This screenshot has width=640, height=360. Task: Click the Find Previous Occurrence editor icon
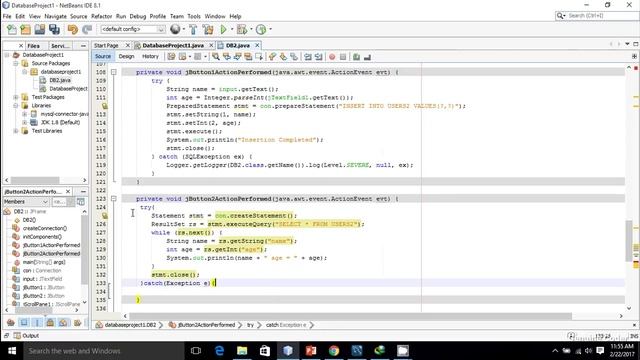point(227,57)
